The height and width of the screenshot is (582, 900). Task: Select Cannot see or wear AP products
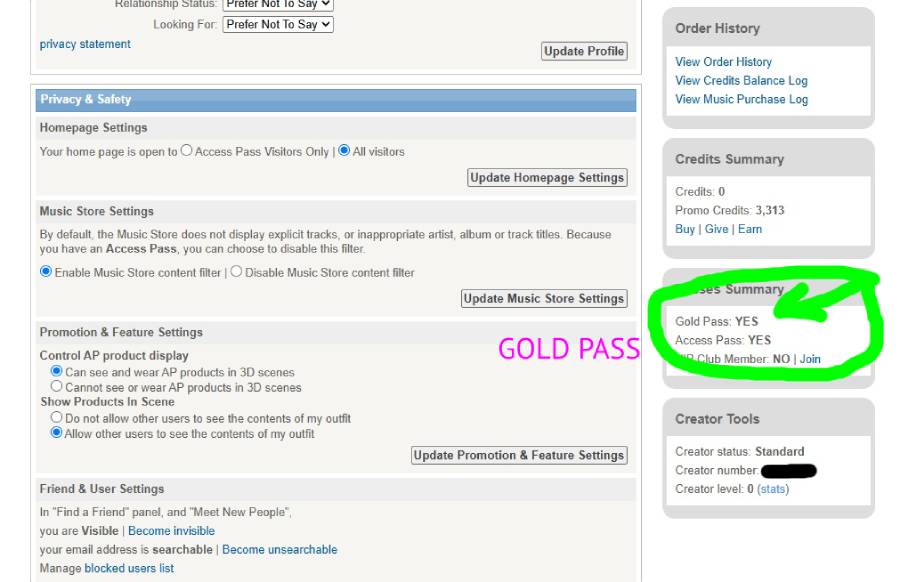56,386
